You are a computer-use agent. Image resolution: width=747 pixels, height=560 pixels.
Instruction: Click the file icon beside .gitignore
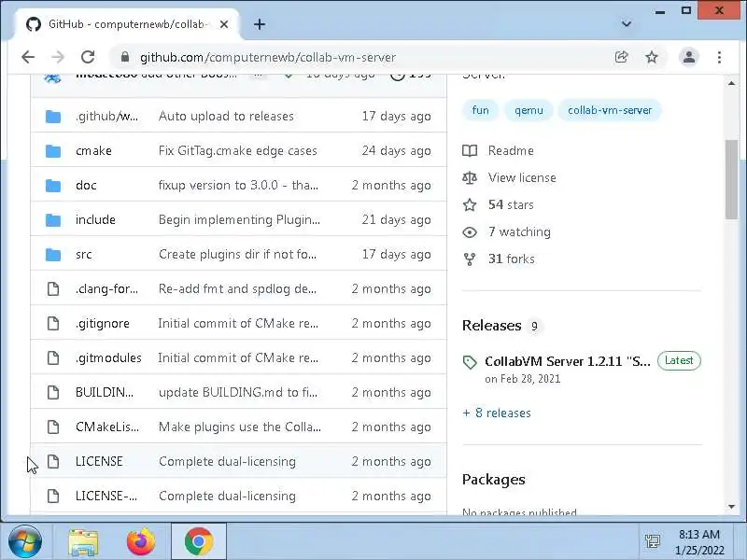click(x=53, y=323)
